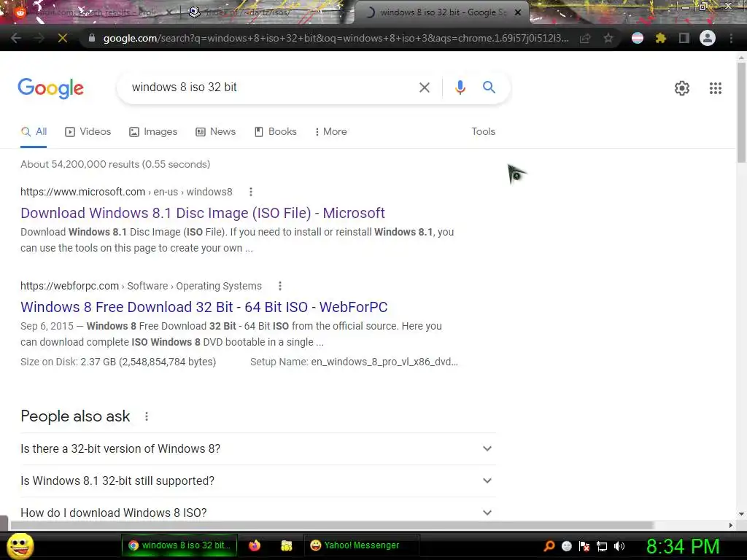Open Yahoo! Messenger from the taskbar

pos(361,545)
